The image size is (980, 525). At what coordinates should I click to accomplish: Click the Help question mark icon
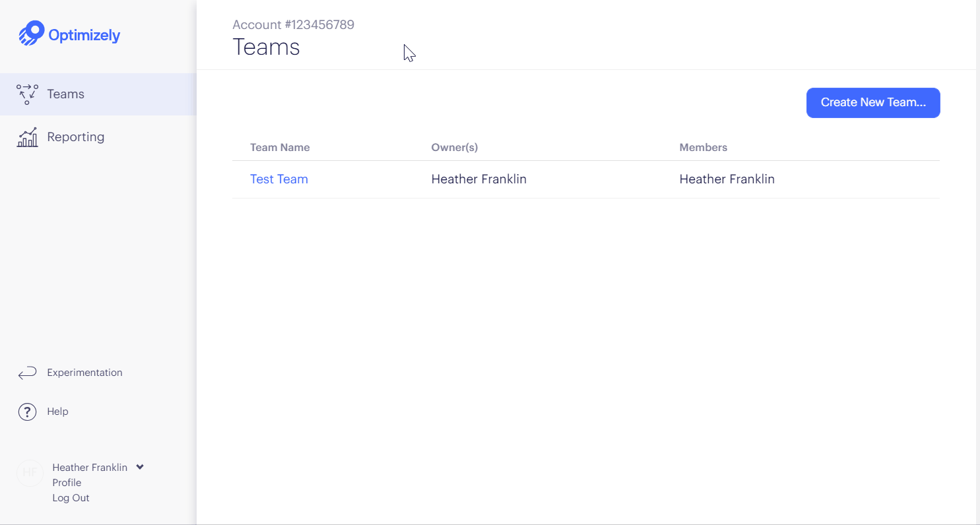click(x=27, y=412)
